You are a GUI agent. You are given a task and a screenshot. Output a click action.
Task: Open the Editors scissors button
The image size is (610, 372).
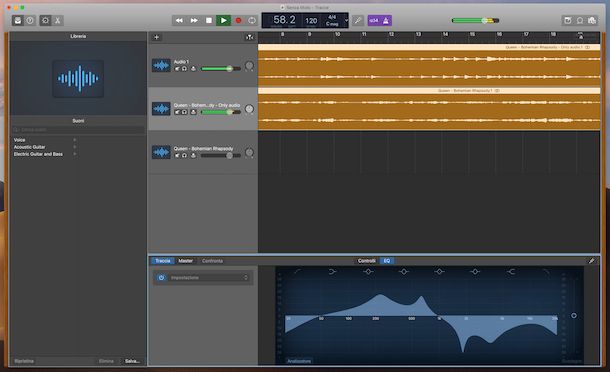(x=58, y=20)
